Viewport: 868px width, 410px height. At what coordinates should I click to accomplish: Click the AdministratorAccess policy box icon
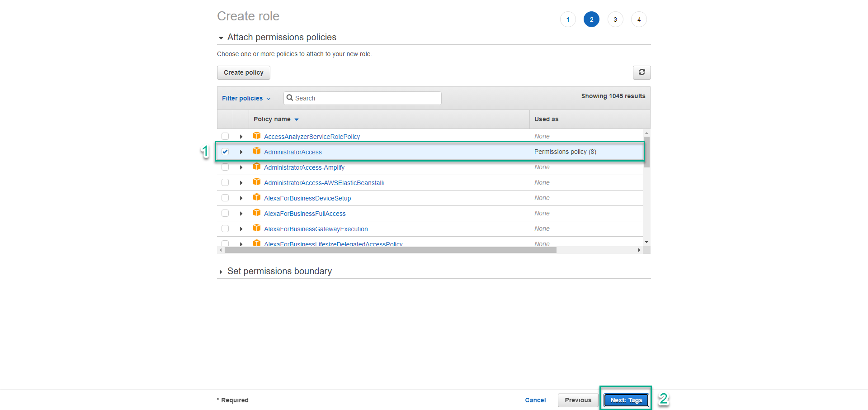(257, 151)
